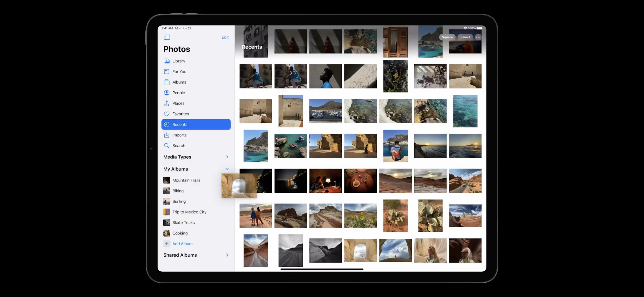
Task: Open the Library section
Action: pos(178,61)
